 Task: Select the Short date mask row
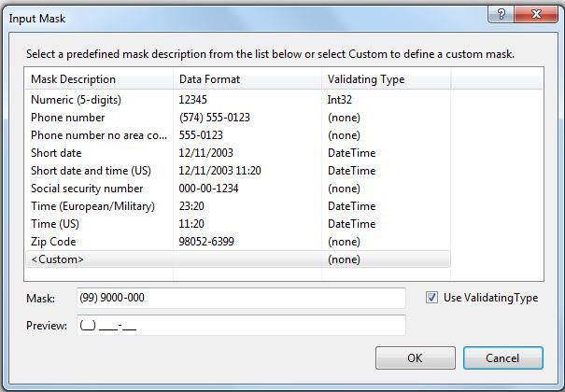click(238, 153)
